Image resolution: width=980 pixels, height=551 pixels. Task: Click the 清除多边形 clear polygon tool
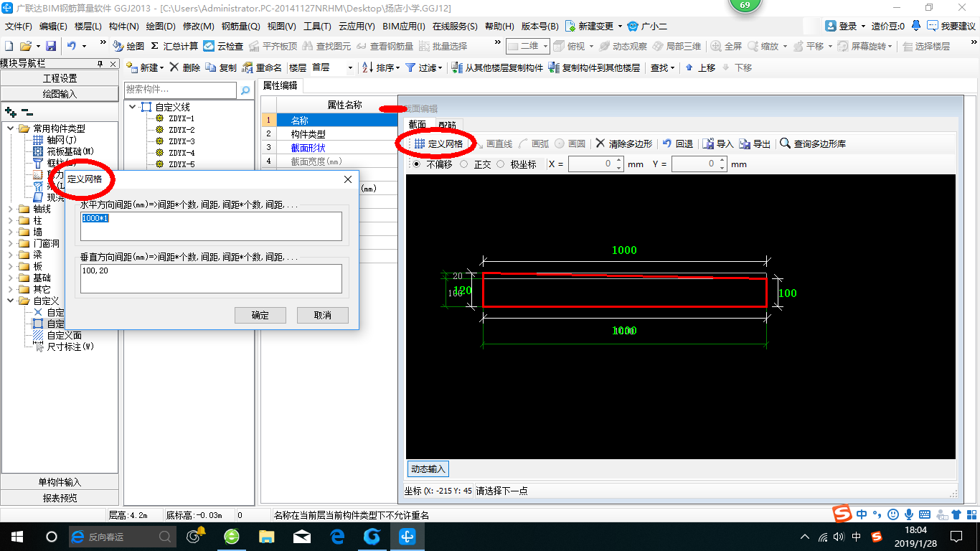pos(624,143)
